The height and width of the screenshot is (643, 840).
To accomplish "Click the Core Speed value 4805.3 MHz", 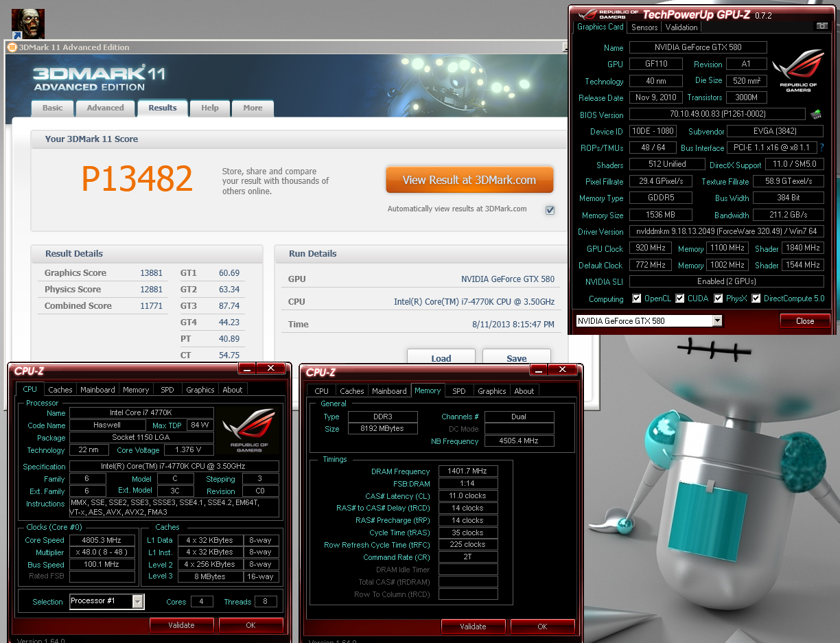I will pyautogui.click(x=102, y=540).
